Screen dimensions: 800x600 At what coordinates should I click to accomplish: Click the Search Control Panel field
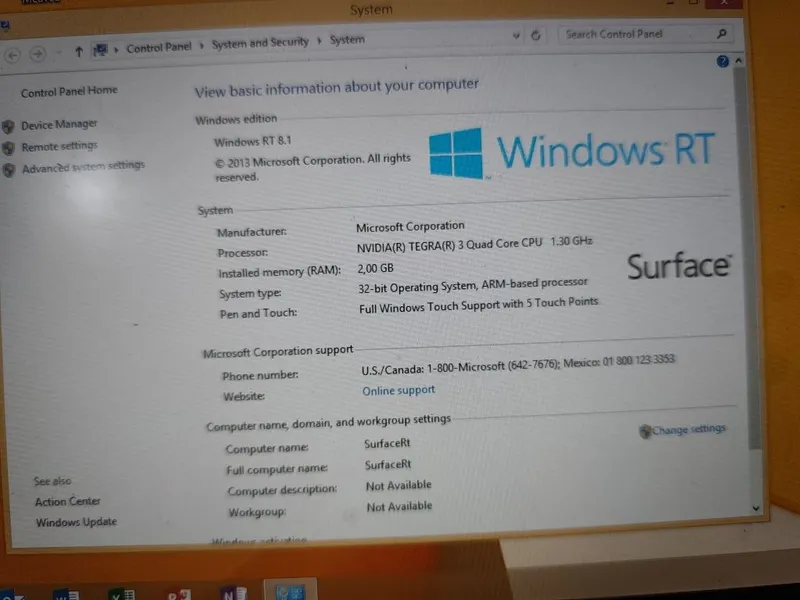(645, 34)
